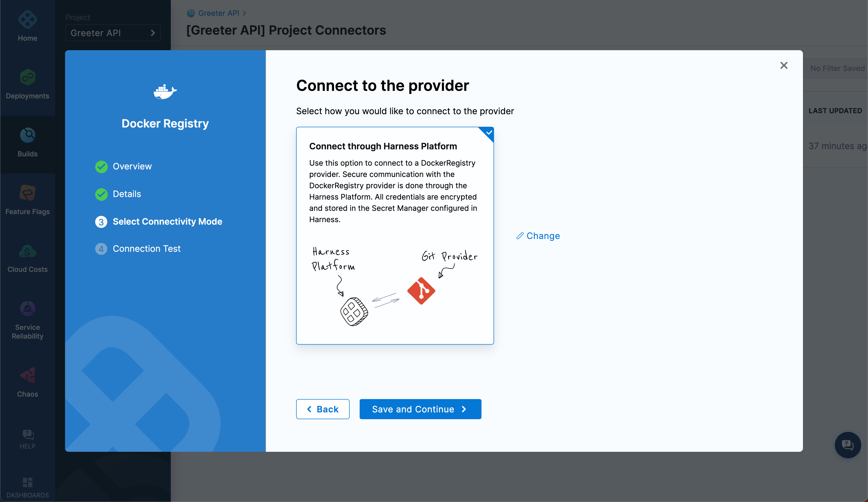Open the Home module icon
This screenshot has height=502, width=868.
[28, 20]
